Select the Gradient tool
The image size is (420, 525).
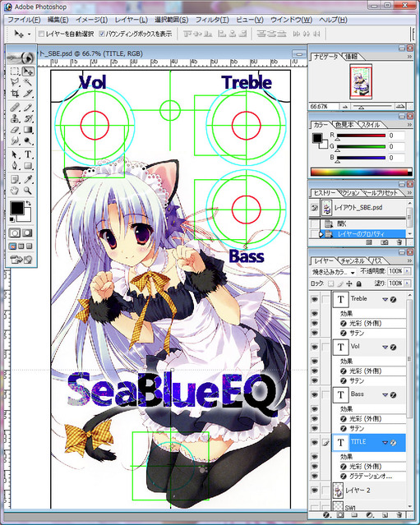pos(28,130)
